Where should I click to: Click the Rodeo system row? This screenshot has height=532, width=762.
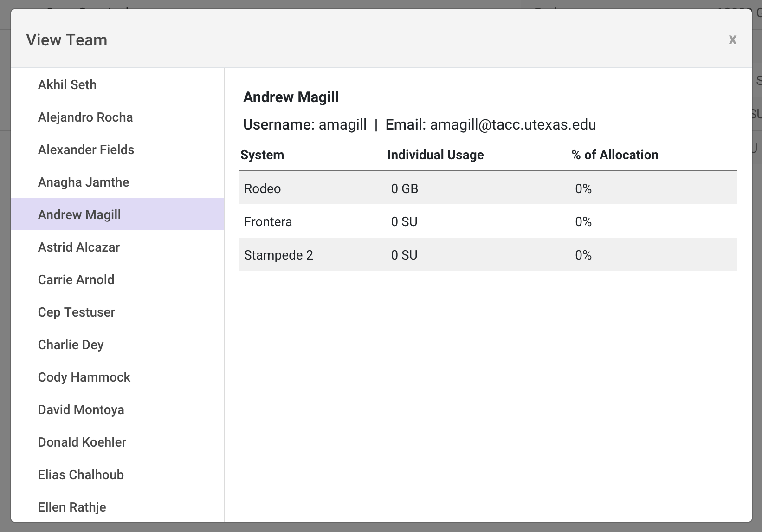tap(488, 188)
